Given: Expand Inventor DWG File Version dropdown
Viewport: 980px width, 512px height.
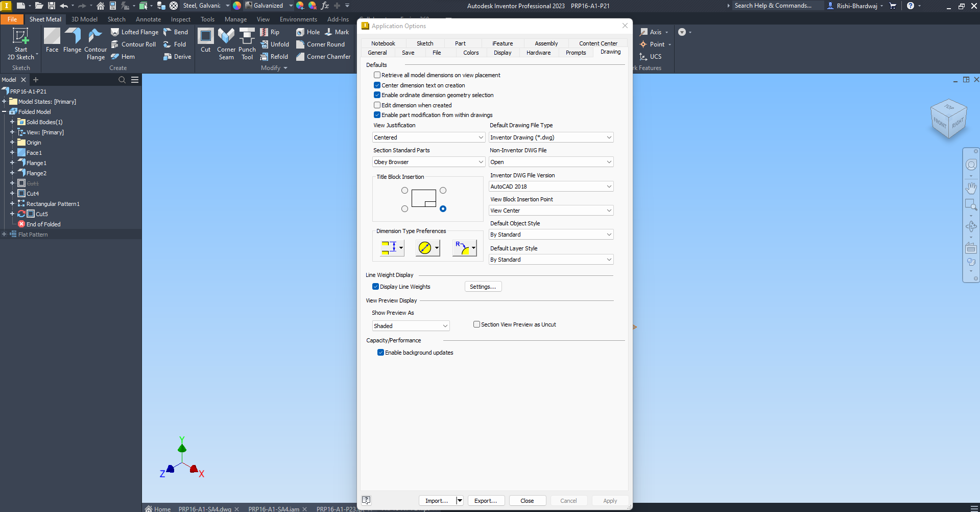Looking at the screenshot, I should click(551, 187).
